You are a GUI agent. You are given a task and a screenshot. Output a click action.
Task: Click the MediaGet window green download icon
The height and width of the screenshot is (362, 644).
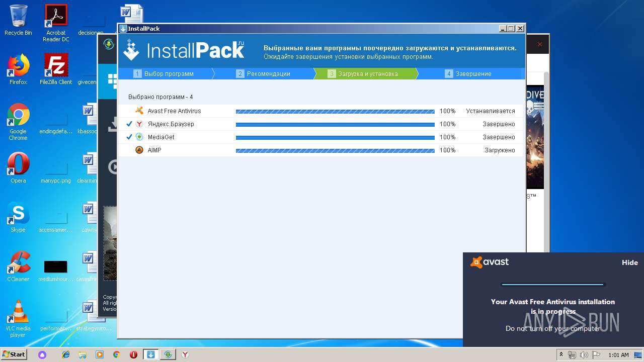108,44
